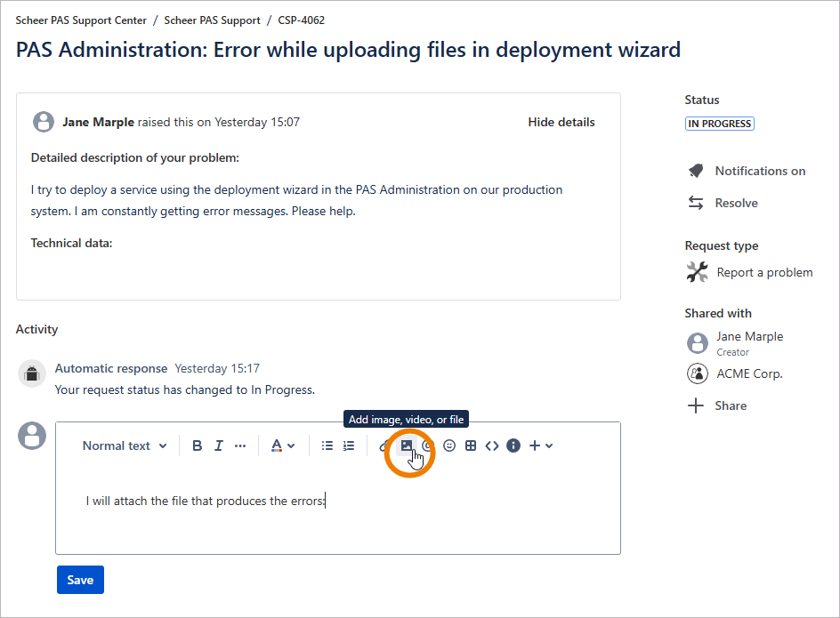Click the page title heading
The image size is (840, 618).
[x=348, y=50]
